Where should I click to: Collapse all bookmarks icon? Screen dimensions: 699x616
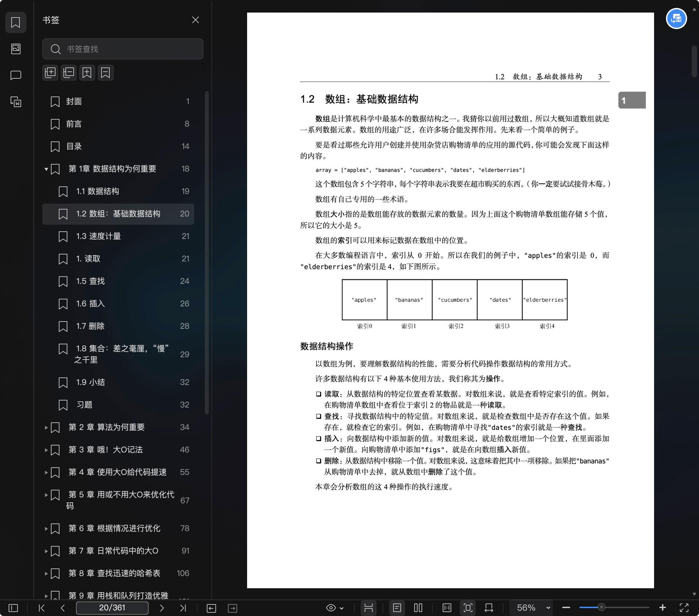coord(69,72)
